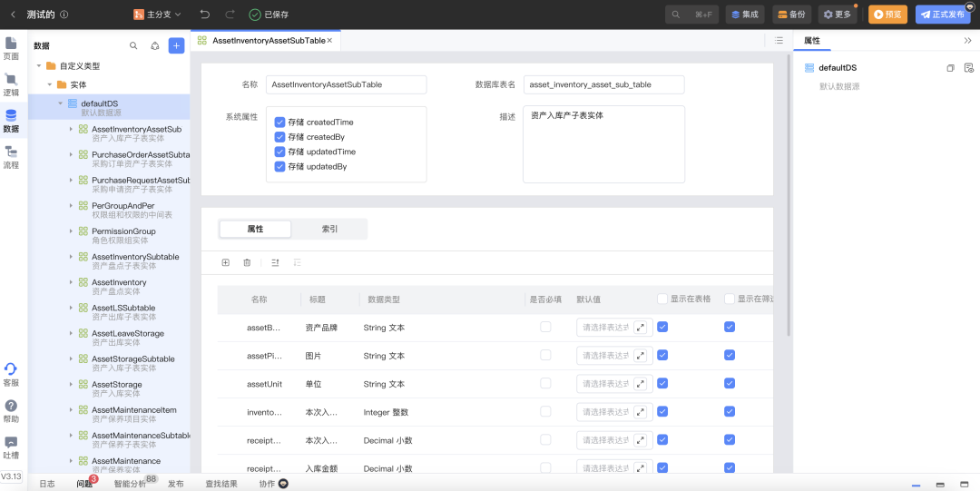Screen dimensions: 980x491
Task: Uncheck show-in-filter for Integer 整数 row
Action: (730, 411)
